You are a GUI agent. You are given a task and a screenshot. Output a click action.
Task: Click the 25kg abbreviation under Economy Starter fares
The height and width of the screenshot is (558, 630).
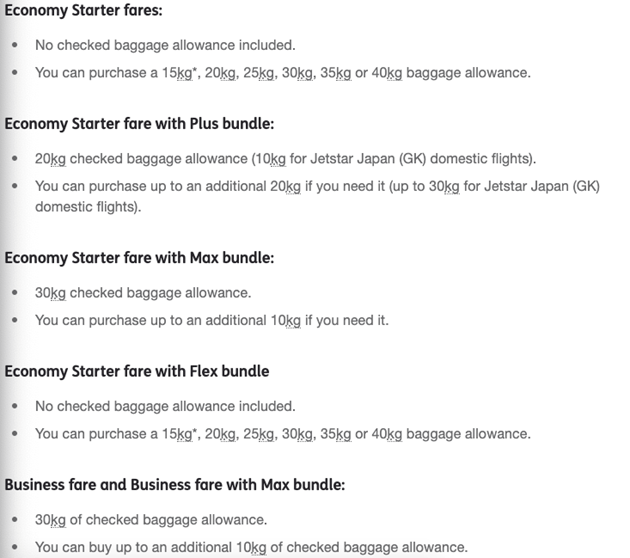tap(259, 73)
